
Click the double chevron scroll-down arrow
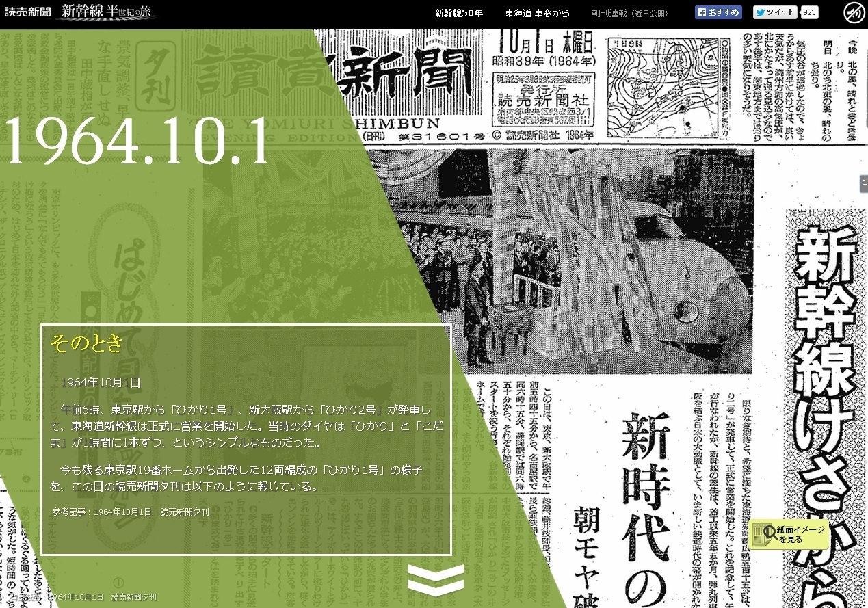coord(436,579)
